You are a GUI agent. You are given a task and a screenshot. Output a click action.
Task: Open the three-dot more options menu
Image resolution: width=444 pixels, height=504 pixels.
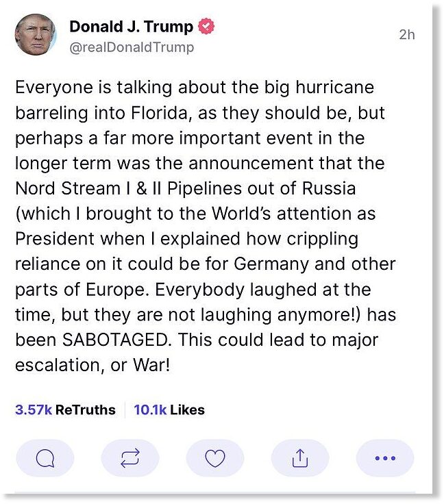click(385, 457)
